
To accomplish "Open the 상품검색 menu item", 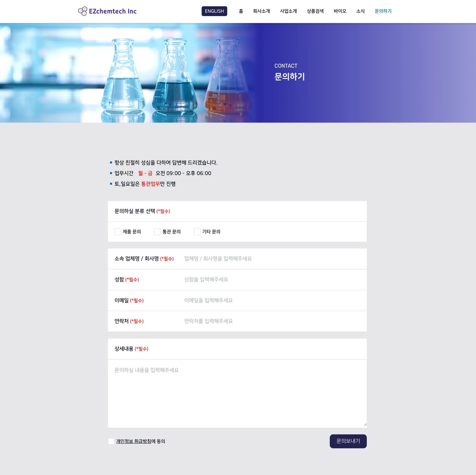I will click(x=315, y=11).
